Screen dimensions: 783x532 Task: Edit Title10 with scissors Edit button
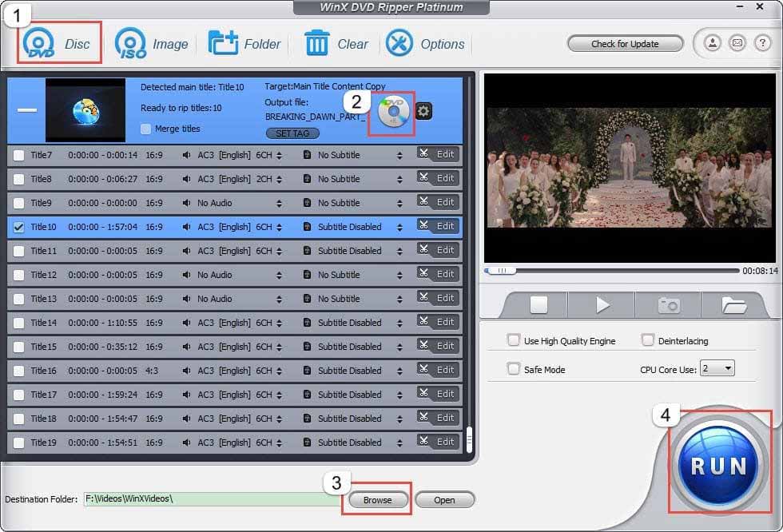click(x=438, y=226)
